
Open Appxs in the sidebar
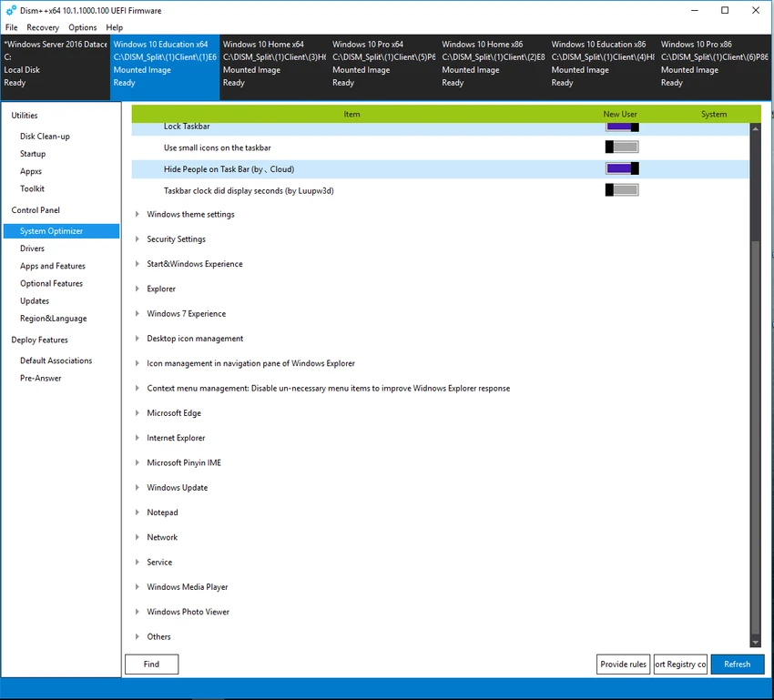pyautogui.click(x=31, y=171)
